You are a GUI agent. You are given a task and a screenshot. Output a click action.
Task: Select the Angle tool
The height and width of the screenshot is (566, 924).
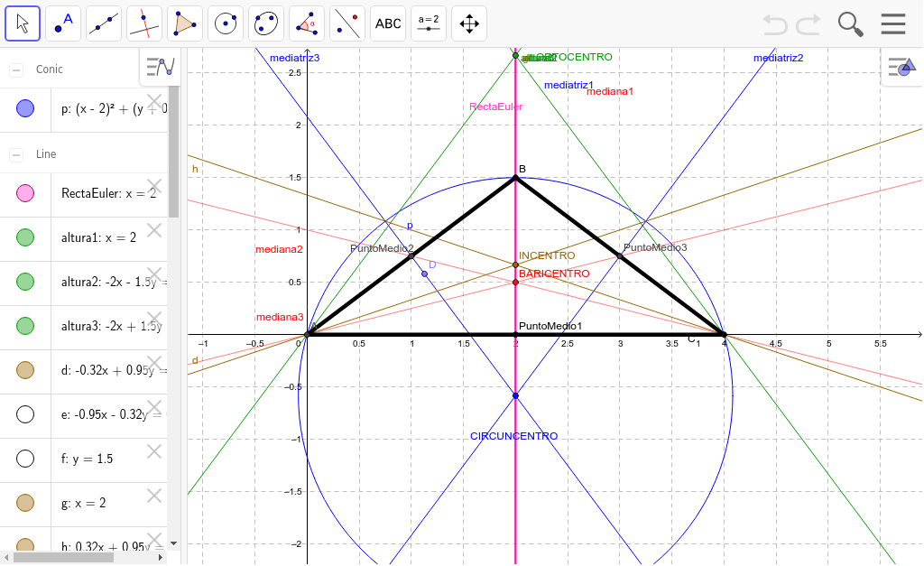pos(307,23)
